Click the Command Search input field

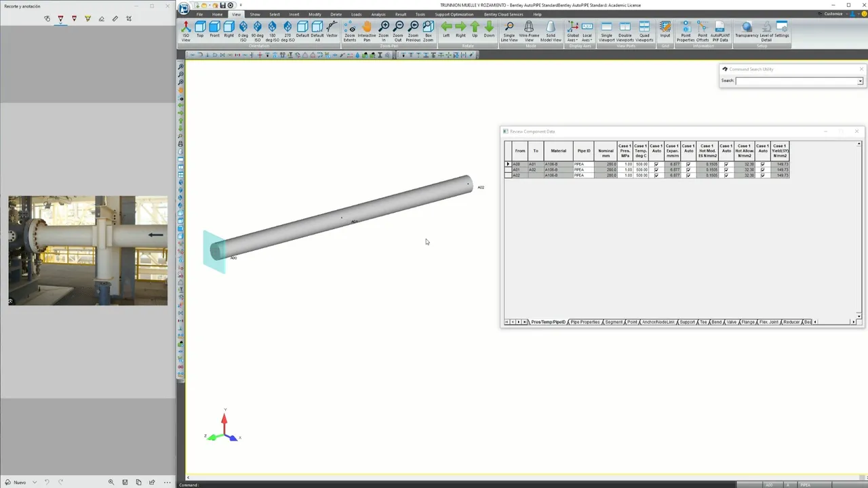click(797, 81)
